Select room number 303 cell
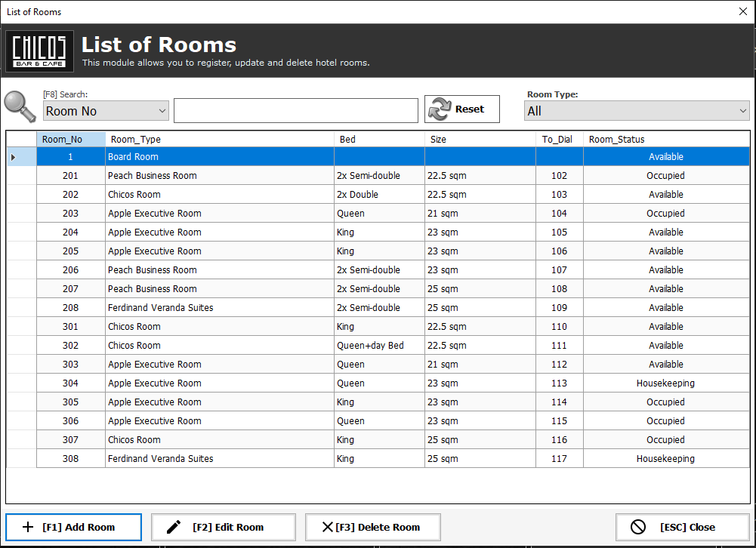The height and width of the screenshot is (548, 756). pyautogui.click(x=71, y=364)
